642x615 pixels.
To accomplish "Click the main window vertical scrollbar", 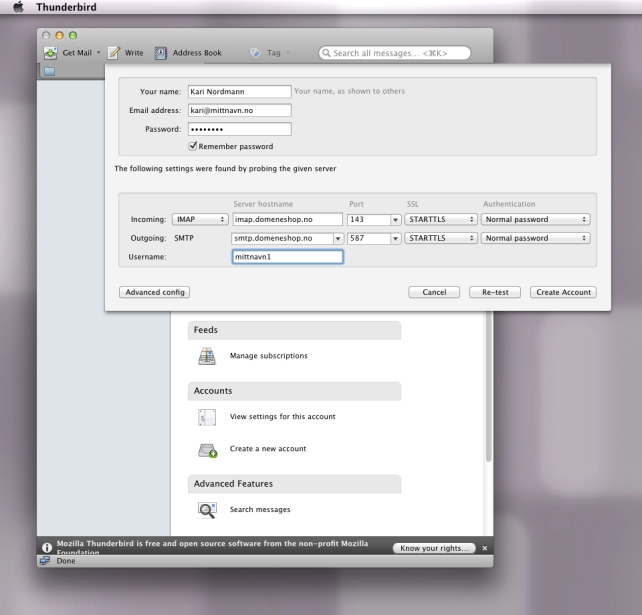I will tap(488, 385).
